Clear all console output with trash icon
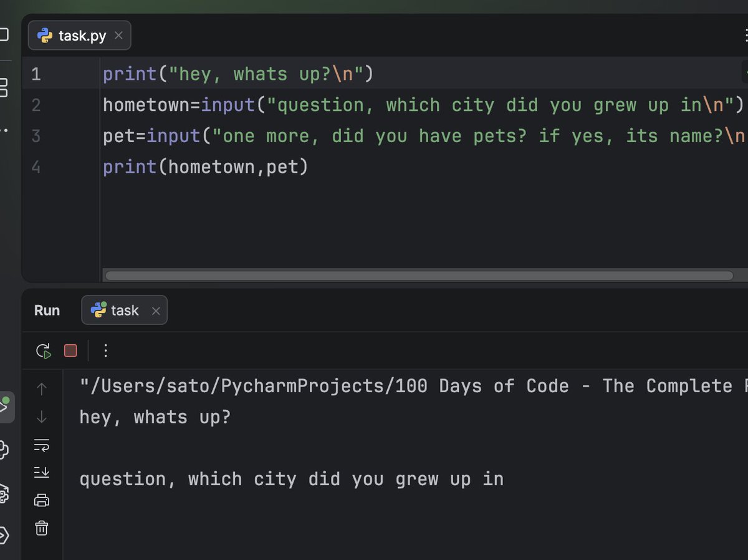 point(42,528)
